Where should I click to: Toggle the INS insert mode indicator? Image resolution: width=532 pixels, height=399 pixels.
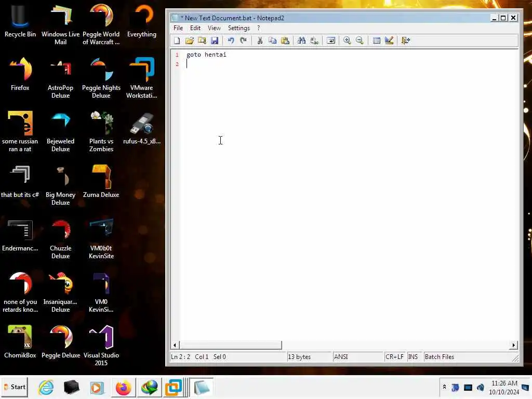tap(413, 357)
